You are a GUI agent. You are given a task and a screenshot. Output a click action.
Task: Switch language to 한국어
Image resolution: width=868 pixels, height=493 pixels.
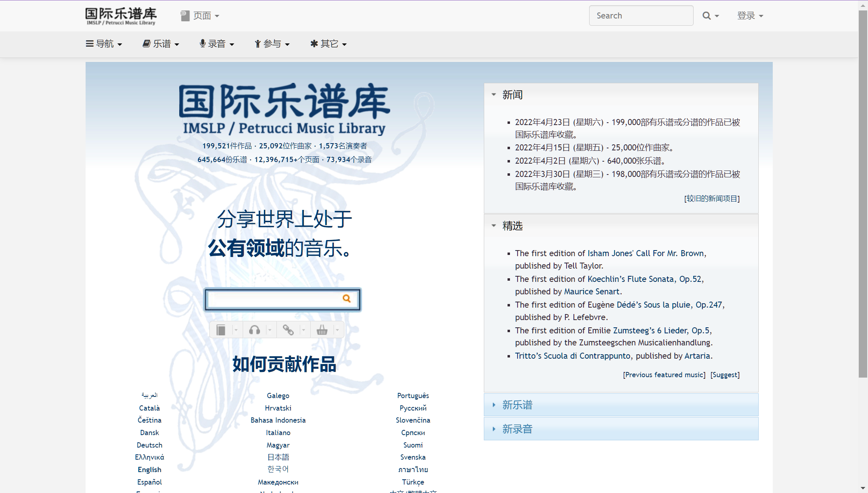tap(278, 469)
